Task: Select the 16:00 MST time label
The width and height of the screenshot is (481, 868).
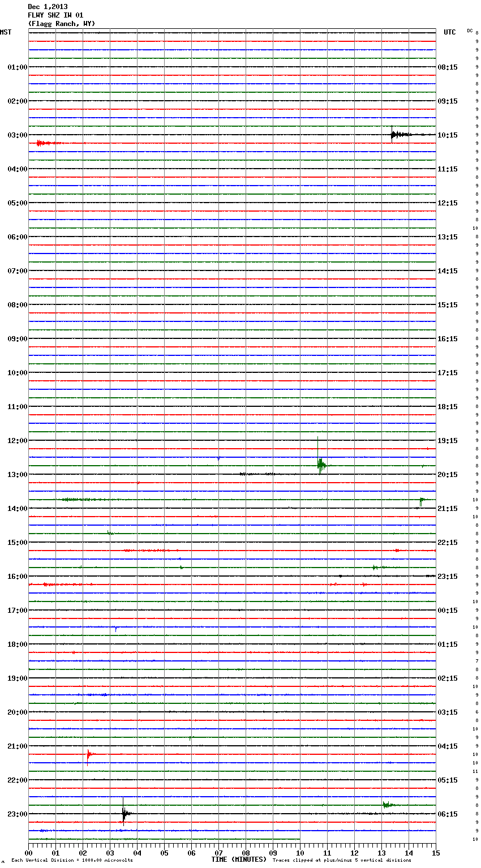Action: 18,577
